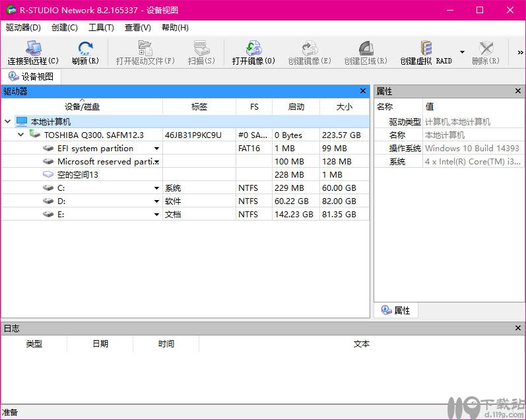
Task: Click the Refresh (刷新) toolbar icon
Action: [x=85, y=48]
